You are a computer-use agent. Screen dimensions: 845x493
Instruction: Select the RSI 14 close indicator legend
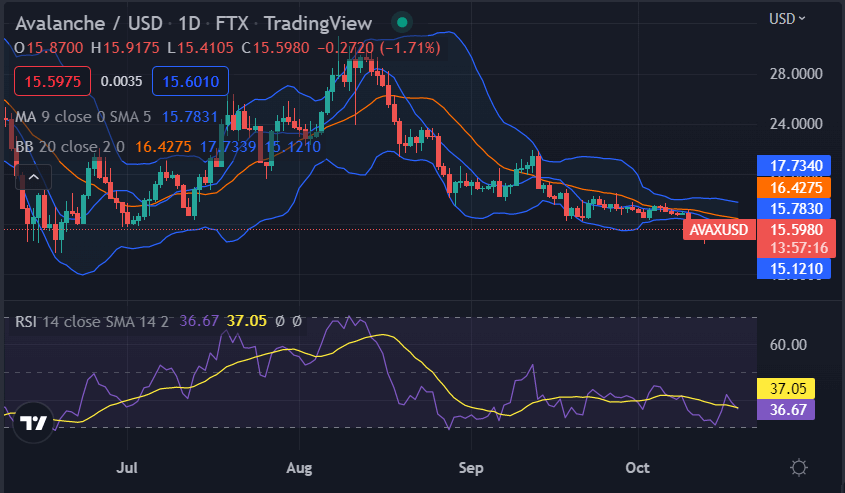[92, 322]
